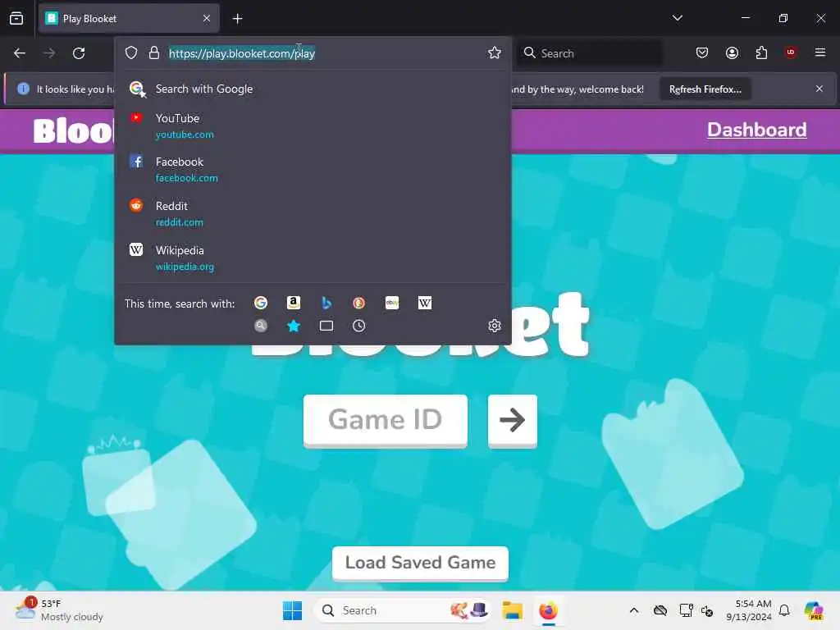The width and height of the screenshot is (840, 630).
Task: Dismiss the Firefox notification bar
Action: (819, 89)
